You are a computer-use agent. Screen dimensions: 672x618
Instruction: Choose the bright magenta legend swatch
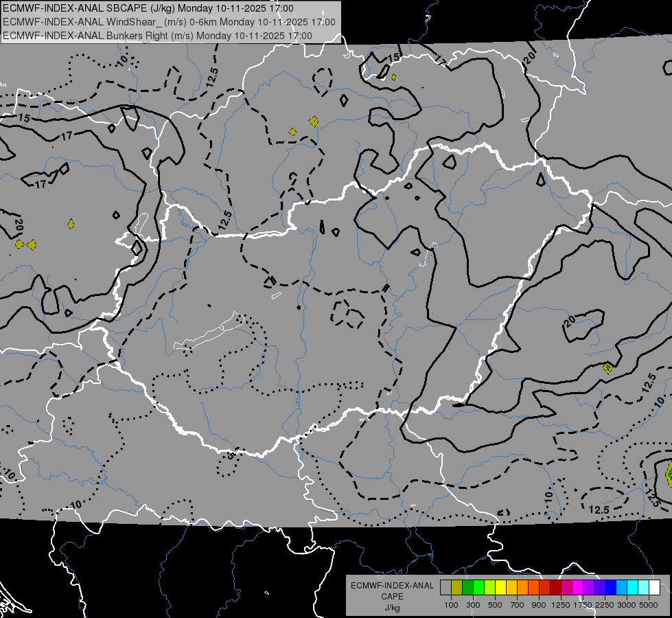pos(578,588)
